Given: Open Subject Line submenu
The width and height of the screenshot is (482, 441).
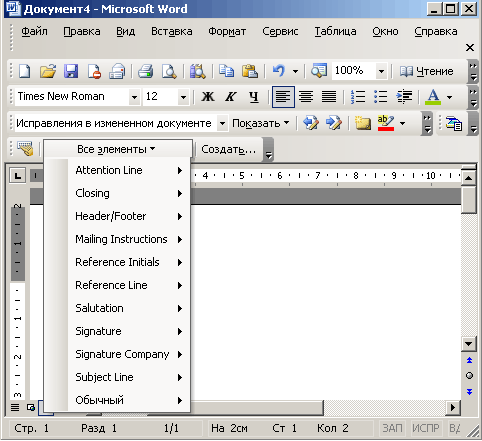Looking at the screenshot, I should tap(117, 377).
